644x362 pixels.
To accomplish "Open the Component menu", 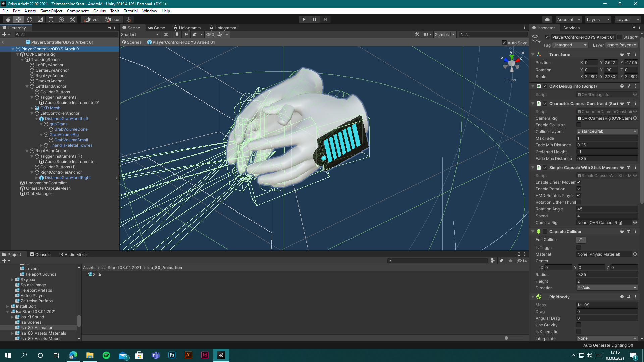I will click(78, 11).
